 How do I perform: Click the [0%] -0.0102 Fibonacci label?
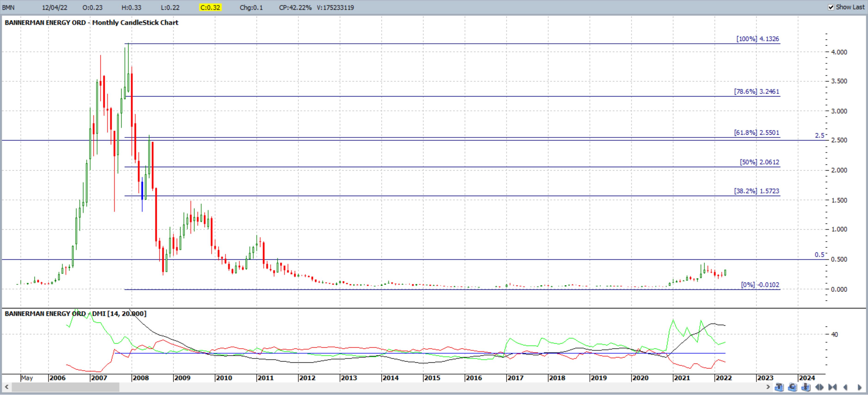pyautogui.click(x=760, y=285)
